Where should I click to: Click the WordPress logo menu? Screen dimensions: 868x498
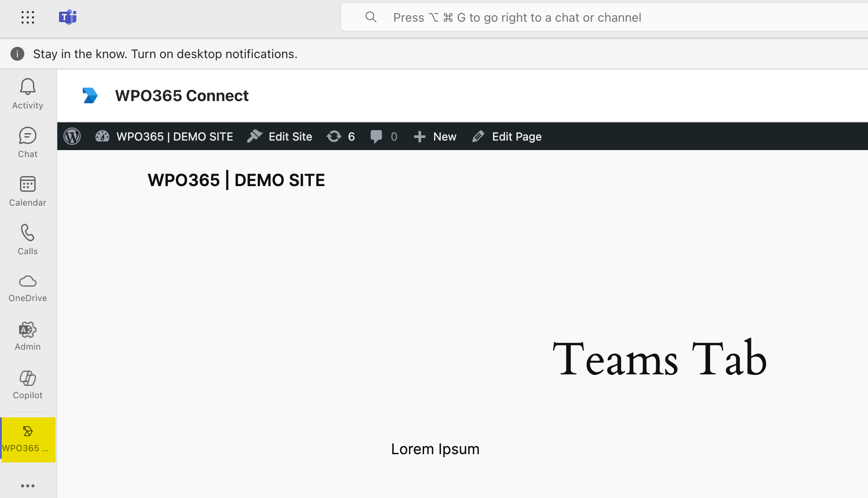coord(72,137)
